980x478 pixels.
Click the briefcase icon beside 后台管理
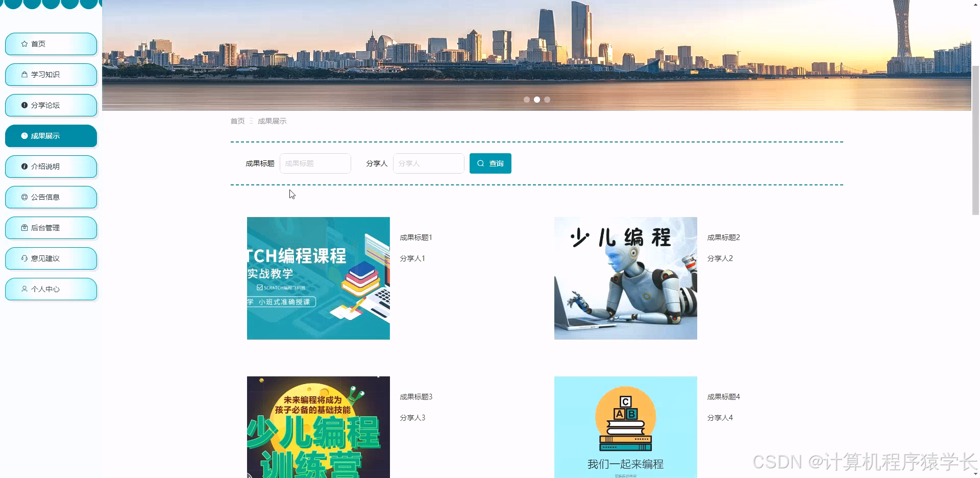[x=23, y=228]
